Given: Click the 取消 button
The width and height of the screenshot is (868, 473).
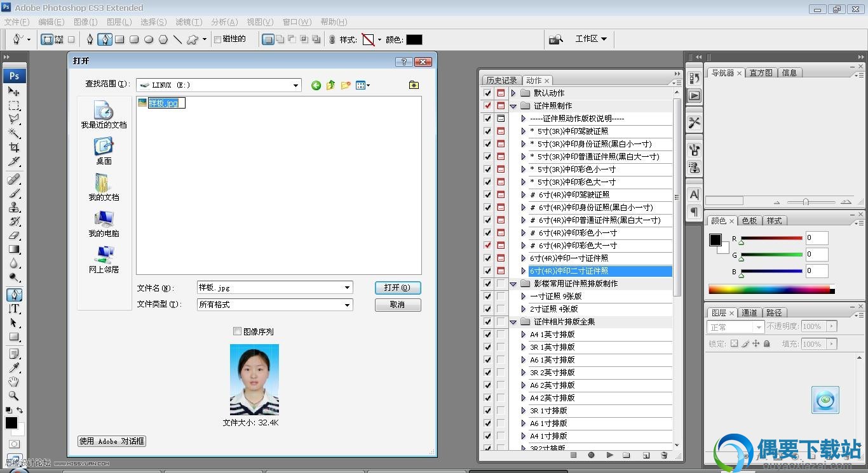Looking at the screenshot, I should pos(398,305).
